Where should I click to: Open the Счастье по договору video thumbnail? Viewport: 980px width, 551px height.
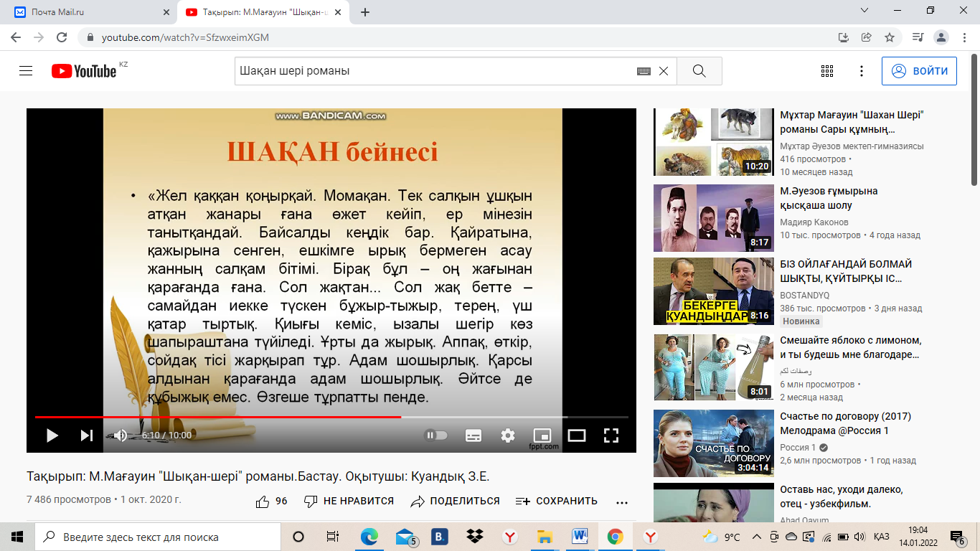(714, 443)
